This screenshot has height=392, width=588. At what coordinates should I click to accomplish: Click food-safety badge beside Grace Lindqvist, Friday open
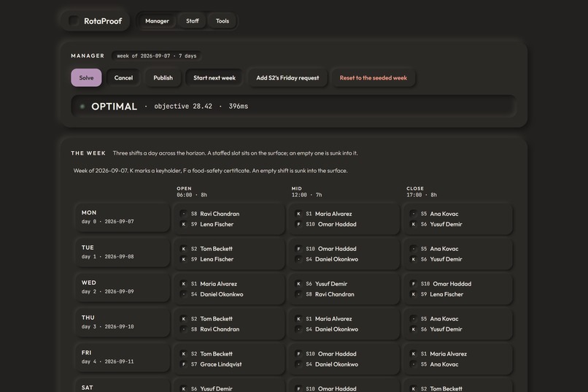184,364
